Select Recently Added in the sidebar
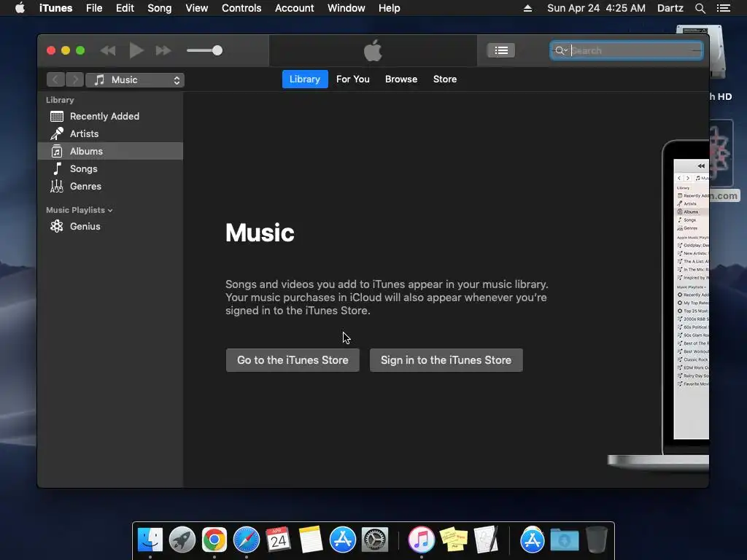This screenshot has height=560, width=747. (x=110, y=116)
